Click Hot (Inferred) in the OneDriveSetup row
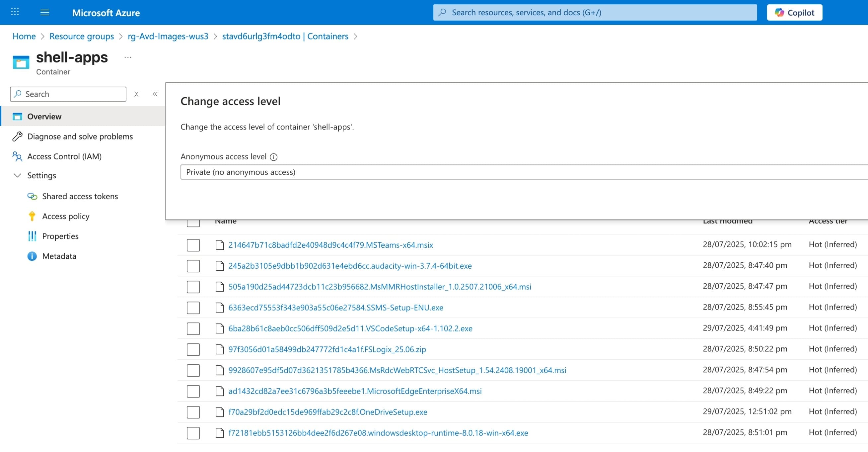Image resolution: width=868 pixels, height=452 pixels. click(x=832, y=412)
